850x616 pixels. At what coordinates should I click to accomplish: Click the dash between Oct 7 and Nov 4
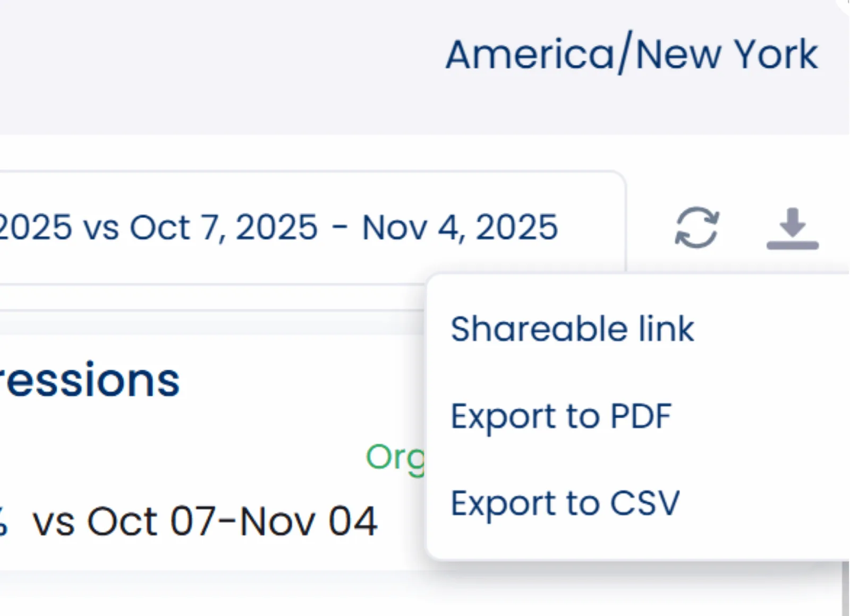pos(340,228)
